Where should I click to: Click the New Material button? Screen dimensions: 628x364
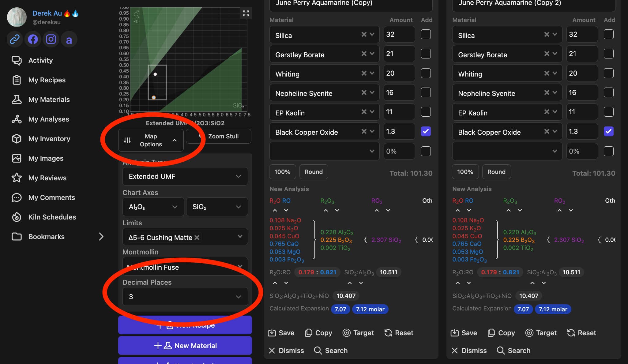(x=185, y=346)
